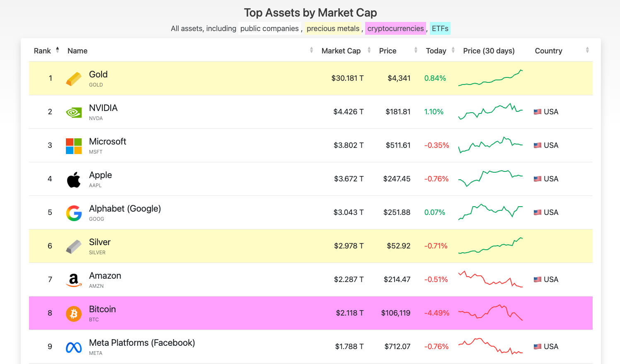620x364 pixels.
Task: View NVIDIA 30-day price chart
Action: 490,111
